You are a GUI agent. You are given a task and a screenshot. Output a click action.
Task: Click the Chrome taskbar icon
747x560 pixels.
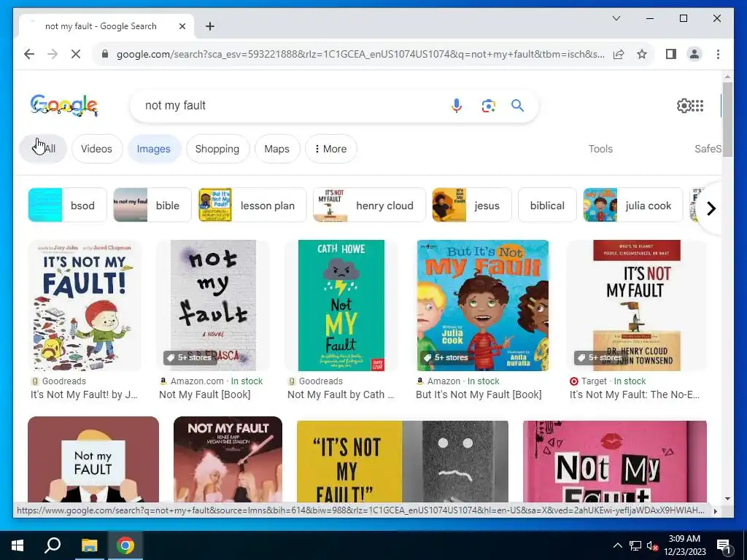(x=125, y=545)
